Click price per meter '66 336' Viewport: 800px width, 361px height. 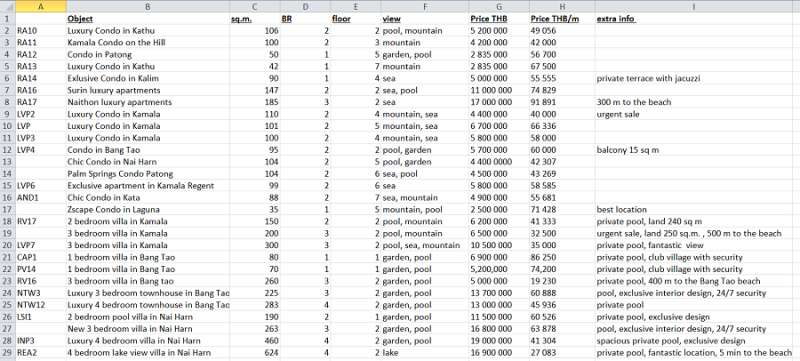562,126
